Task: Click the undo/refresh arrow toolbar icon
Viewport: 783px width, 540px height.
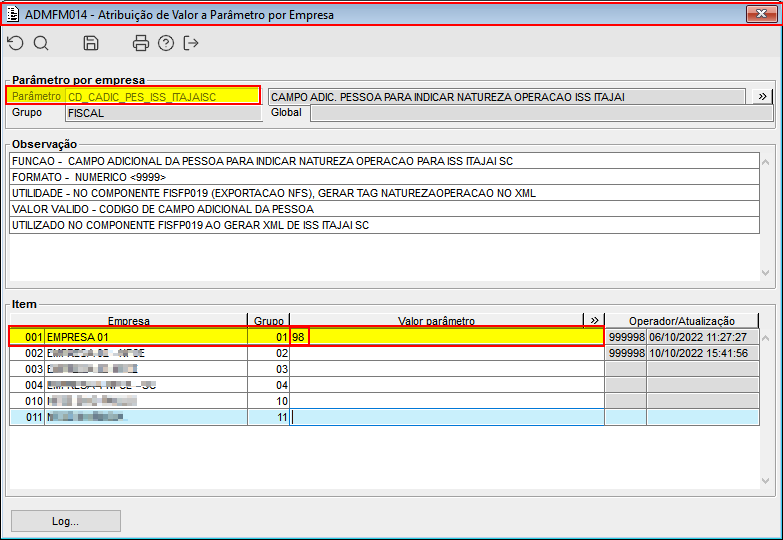Action: (x=15, y=43)
